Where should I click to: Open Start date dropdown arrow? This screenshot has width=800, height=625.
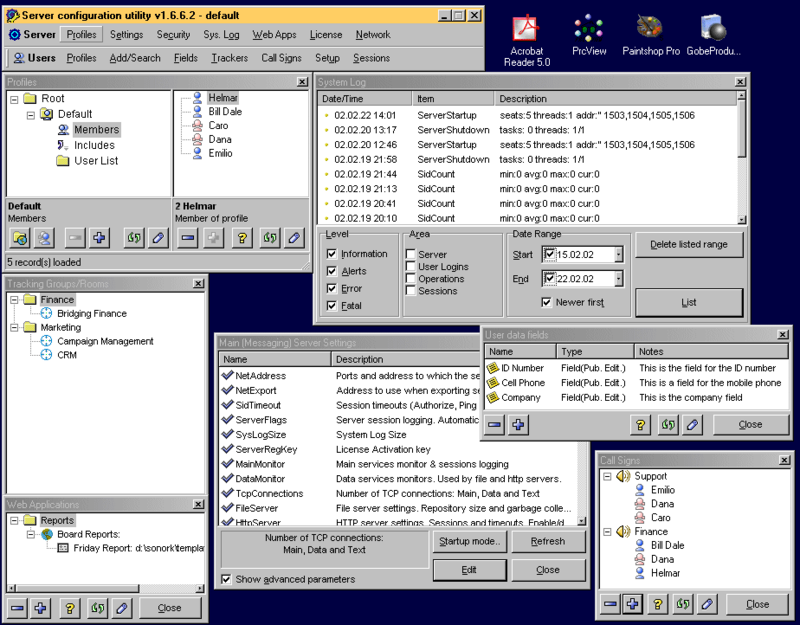pyautogui.click(x=618, y=254)
